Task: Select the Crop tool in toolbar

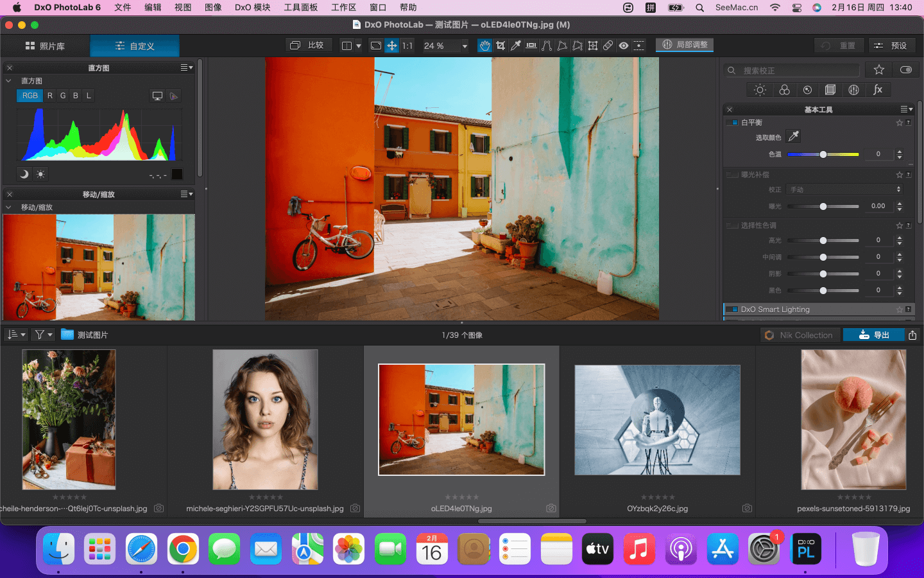Action: click(500, 46)
